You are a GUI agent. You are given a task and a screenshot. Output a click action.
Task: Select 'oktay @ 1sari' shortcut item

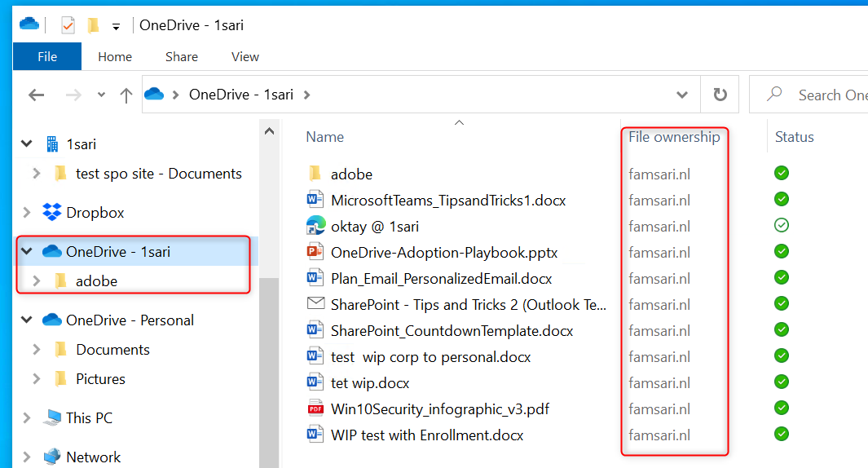[x=375, y=227]
